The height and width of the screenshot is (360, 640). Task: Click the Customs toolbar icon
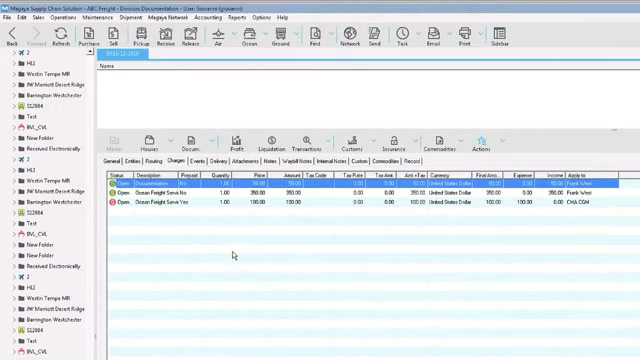point(352,143)
